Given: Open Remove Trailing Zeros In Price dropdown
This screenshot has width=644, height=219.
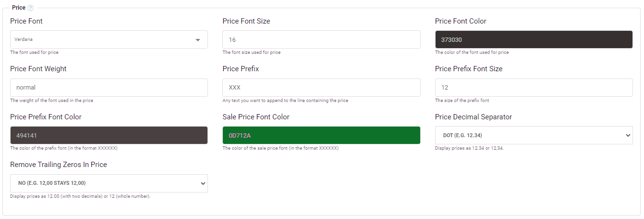Looking at the screenshot, I should click(109, 183).
